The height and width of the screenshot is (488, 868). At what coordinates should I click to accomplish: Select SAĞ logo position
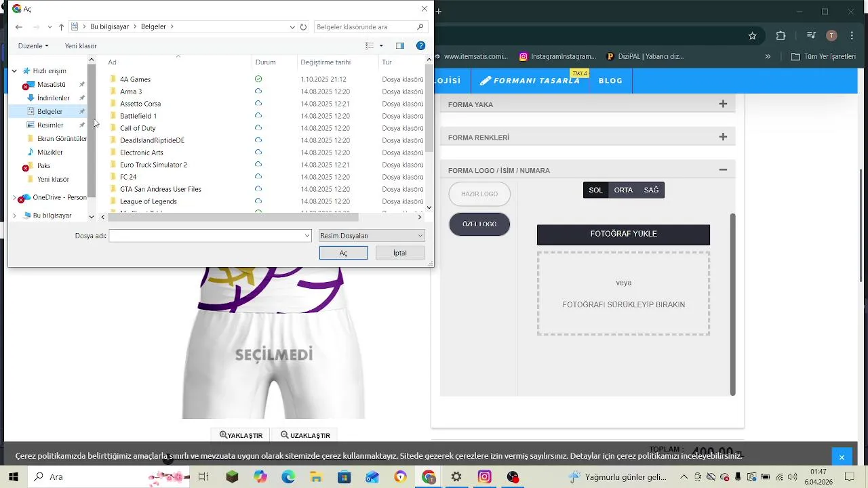pyautogui.click(x=651, y=190)
